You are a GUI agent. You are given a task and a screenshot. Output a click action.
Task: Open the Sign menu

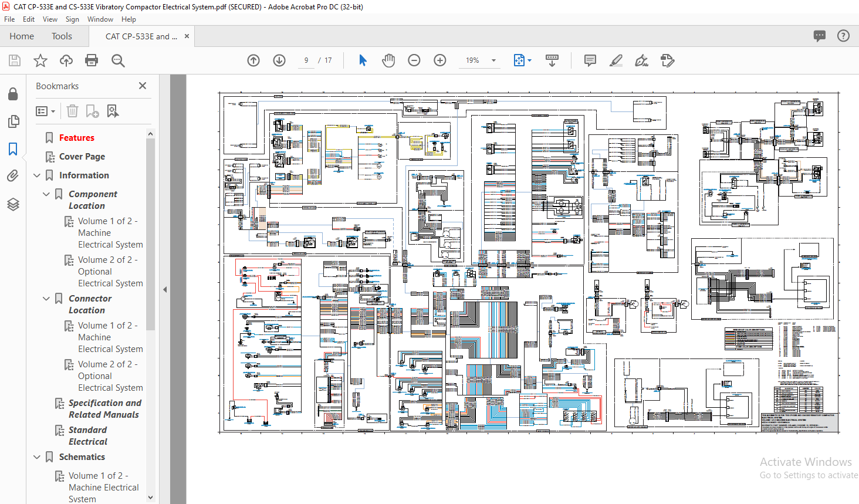[72, 19]
